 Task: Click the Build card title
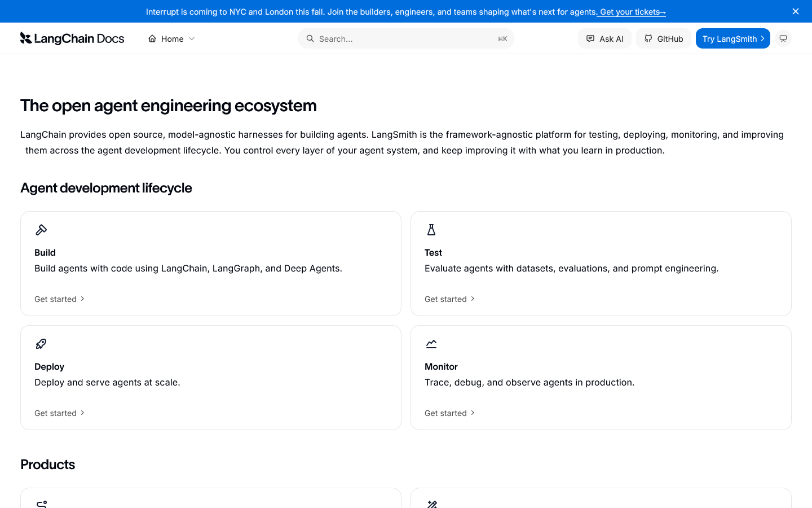45,252
